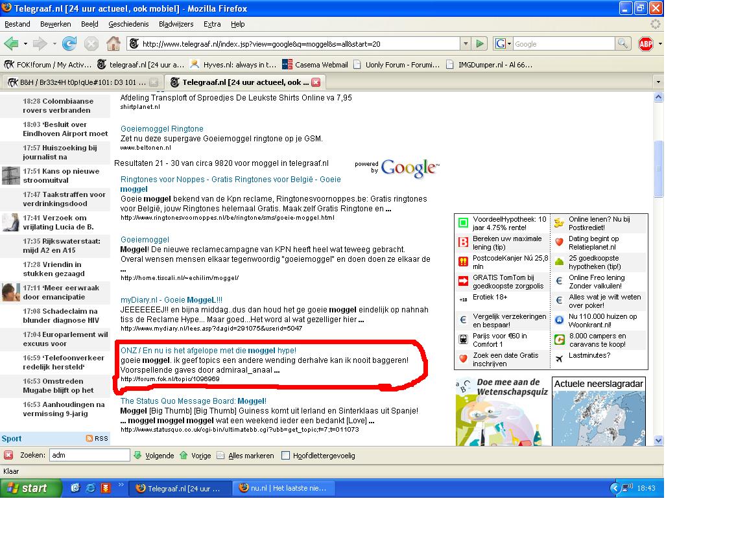Open the ONZ / En nu is het afgelope link

pyautogui.click(x=208, y=350)
